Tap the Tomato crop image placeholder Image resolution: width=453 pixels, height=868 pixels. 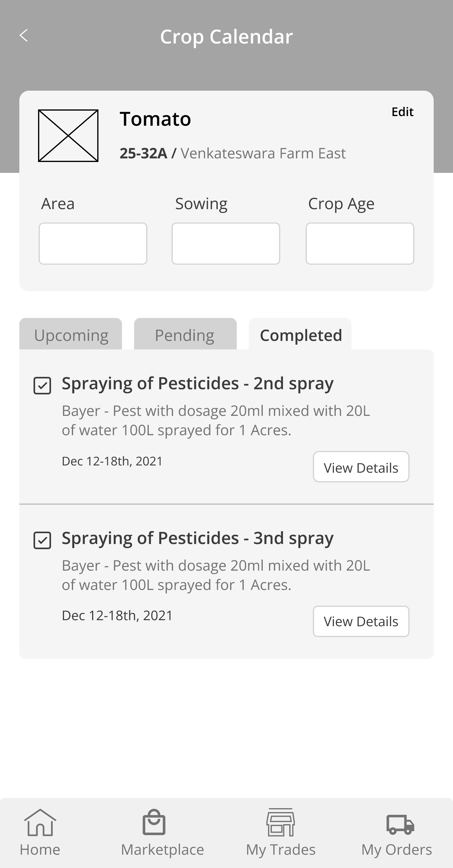[x=68, y=135]
